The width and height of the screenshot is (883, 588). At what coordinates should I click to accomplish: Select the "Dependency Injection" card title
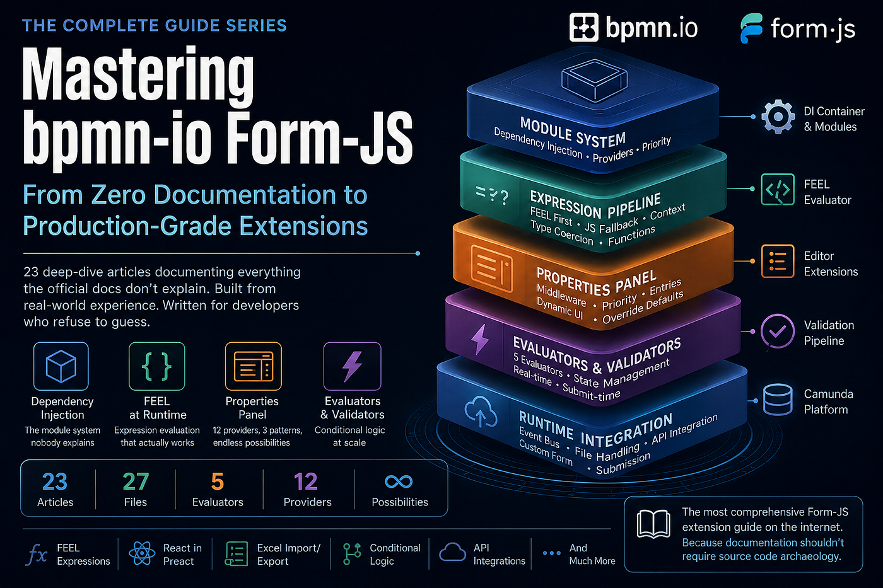[62, 408]
